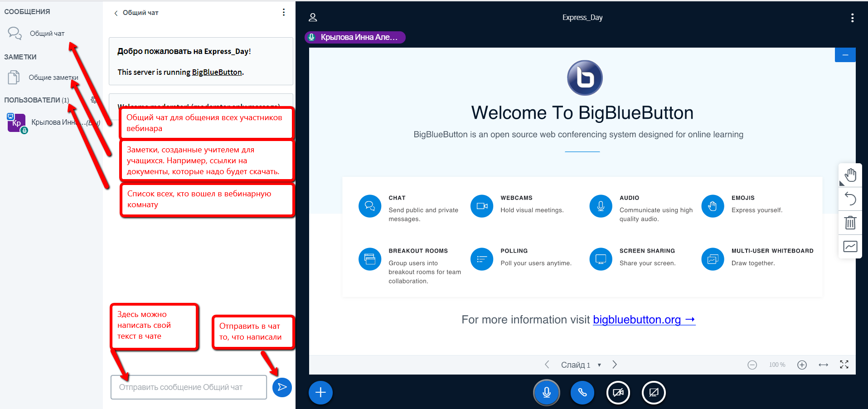The height and width of the screenshot is (409, 868).
Task: Click the SCREEN SHARING icon on slide
Action: pos(601,259)
